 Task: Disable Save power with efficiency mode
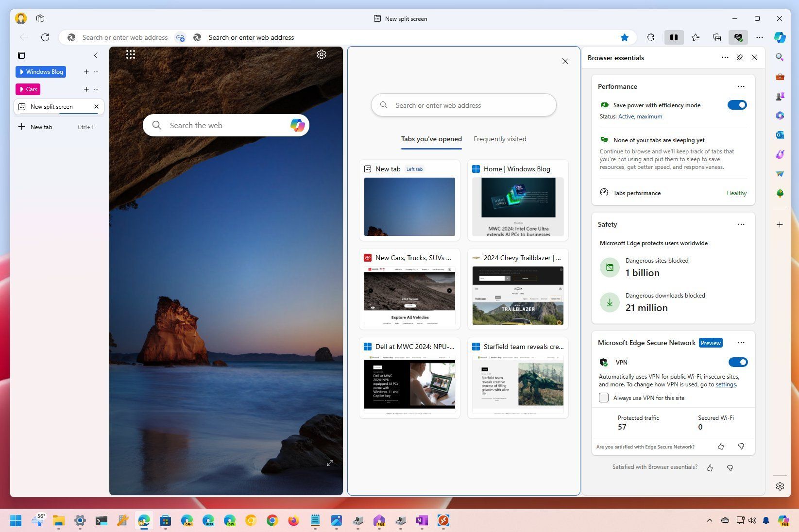[x=737, y=104]
